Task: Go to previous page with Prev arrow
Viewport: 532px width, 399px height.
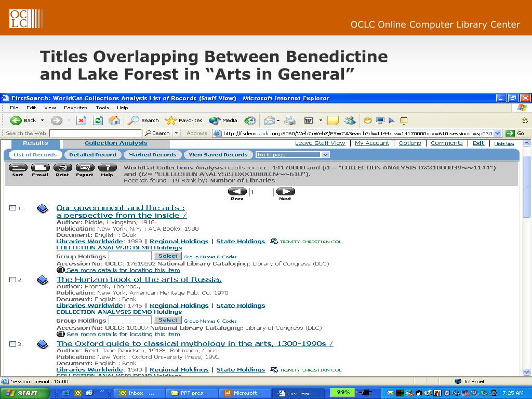Action: [x=237, y=192]
